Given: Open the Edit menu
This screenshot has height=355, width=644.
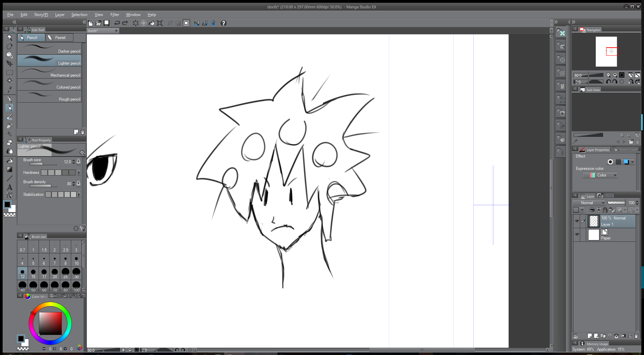Looking at the screenshot, I should [24, 15].
